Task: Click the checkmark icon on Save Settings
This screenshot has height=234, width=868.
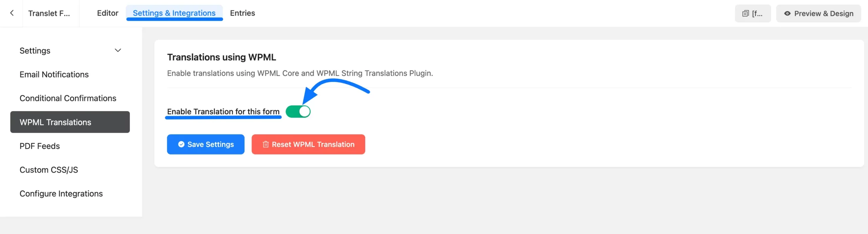Action: (181, 144)
